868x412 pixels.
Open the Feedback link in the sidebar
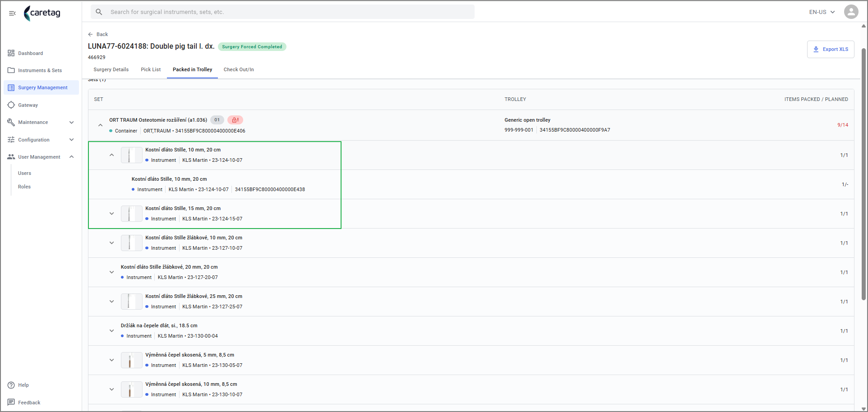pyautogui.click(x=29, y=403)
